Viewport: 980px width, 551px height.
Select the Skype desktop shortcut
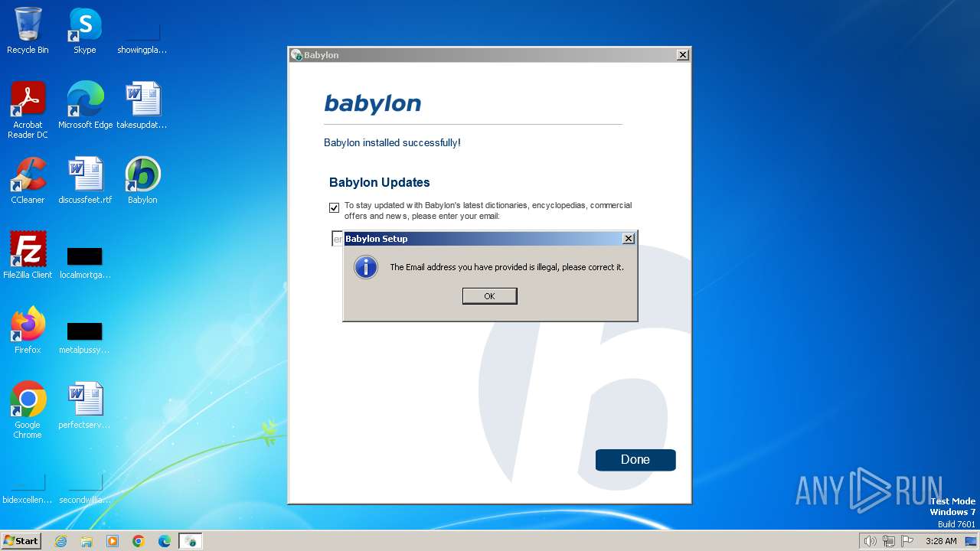[x=85, y=31]
